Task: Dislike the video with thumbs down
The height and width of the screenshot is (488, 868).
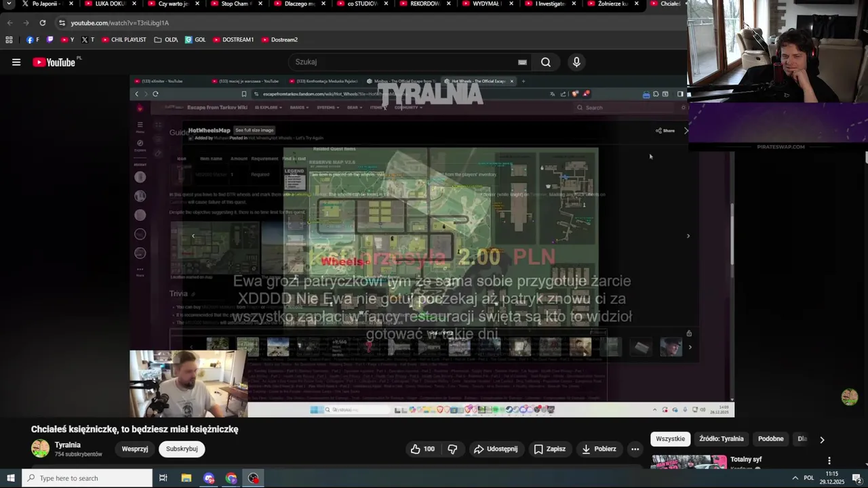Action: [x=452, y=449]
